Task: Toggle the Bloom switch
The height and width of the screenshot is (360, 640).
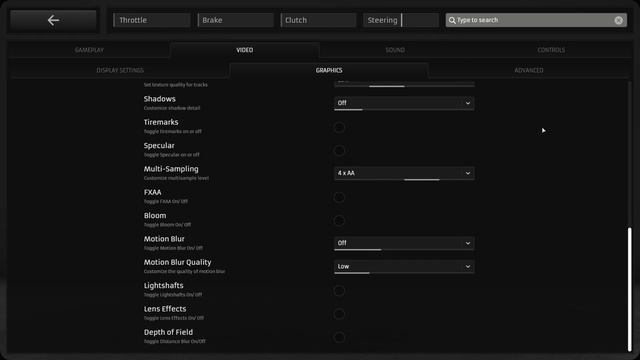Action: click(339, 220)
